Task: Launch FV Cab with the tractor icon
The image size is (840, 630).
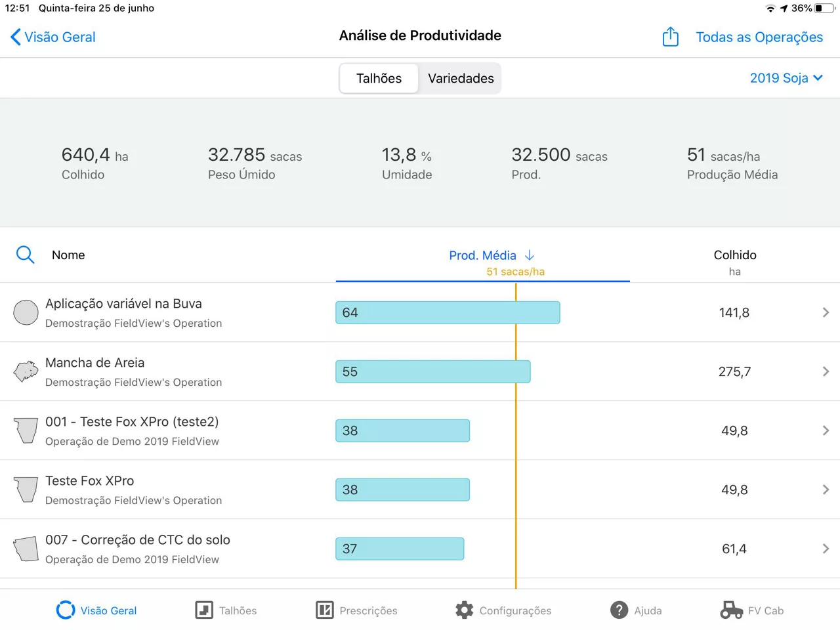Action: [751, 610]
